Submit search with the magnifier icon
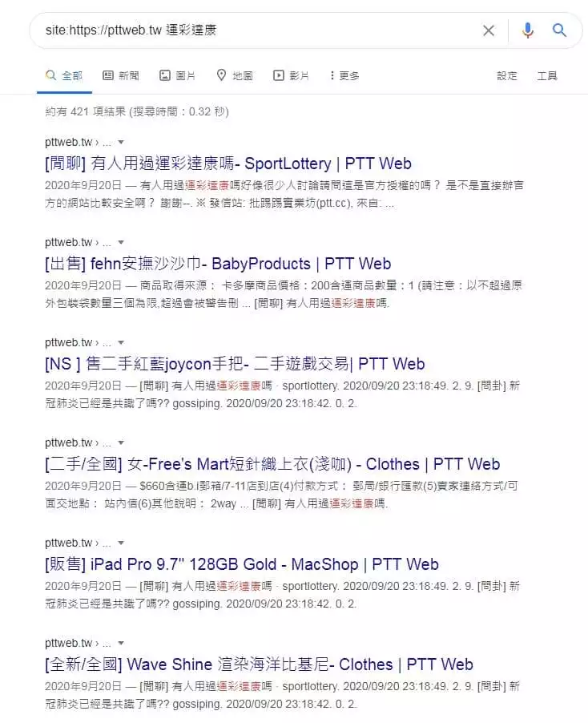This screenshot has height=723, width=588. (x=559, y=30)
